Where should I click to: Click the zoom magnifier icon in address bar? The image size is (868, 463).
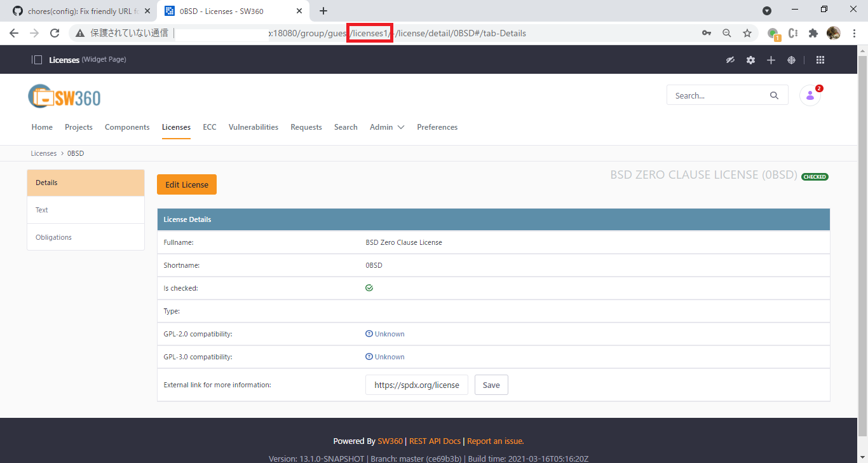coord(727,33)
